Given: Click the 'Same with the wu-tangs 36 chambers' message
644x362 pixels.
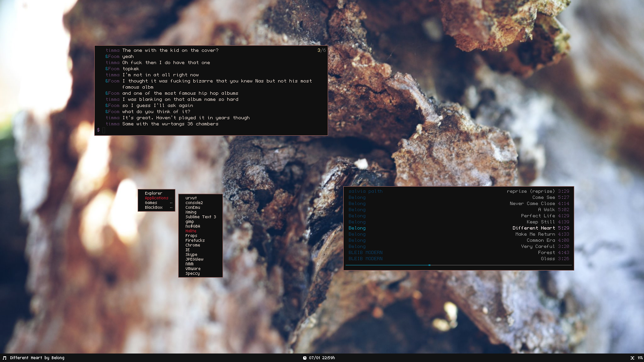Looking at the screenshot, I should click(170, 124).
